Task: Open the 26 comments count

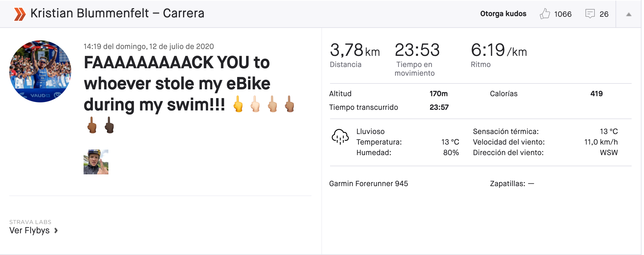Action: tap(604, 14)
